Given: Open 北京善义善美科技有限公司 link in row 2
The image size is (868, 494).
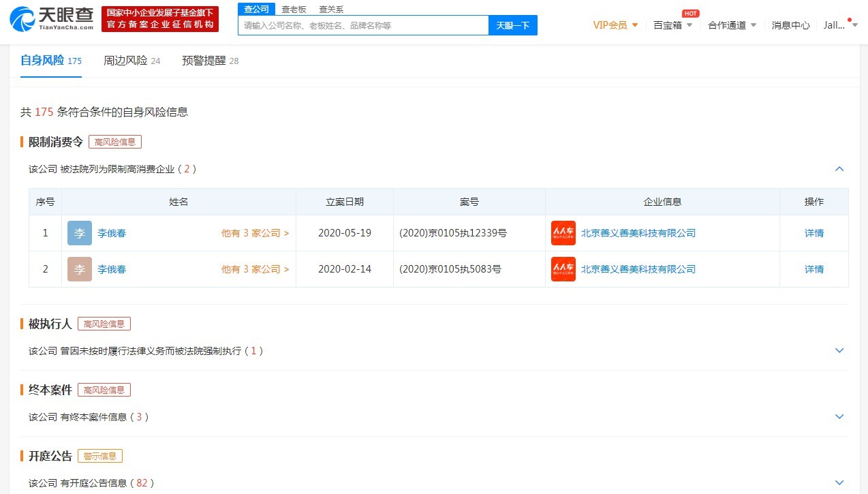Looking at the screenshot, I should (x=638, y=269).
